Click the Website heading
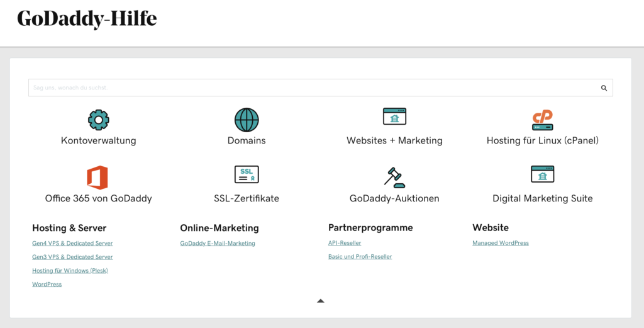 [x=491, y=228]
